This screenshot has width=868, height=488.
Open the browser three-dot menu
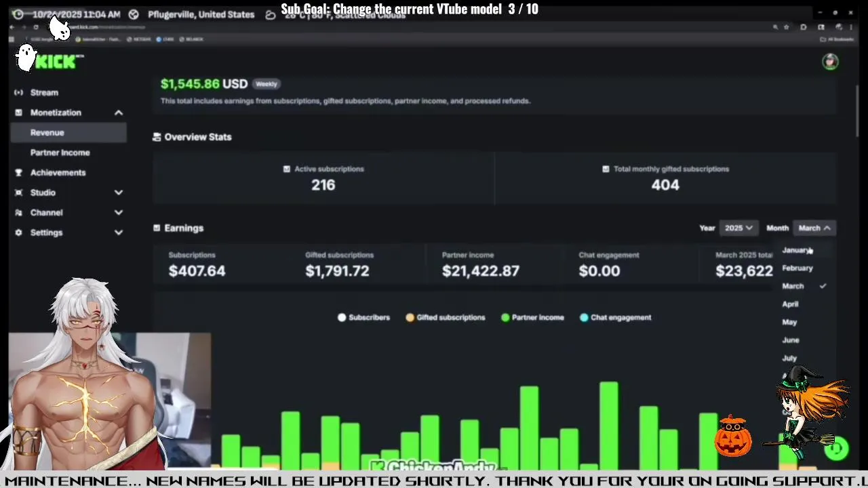(x=850, y=27)
